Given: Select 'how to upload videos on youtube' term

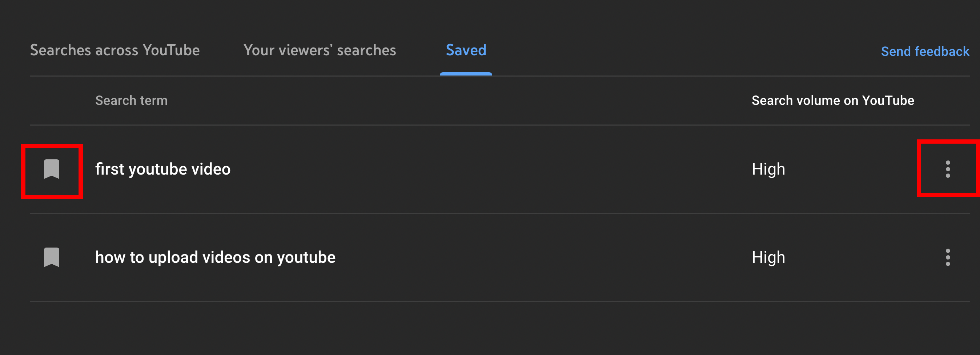Looking at the screenshot, I should coord(215,257).
